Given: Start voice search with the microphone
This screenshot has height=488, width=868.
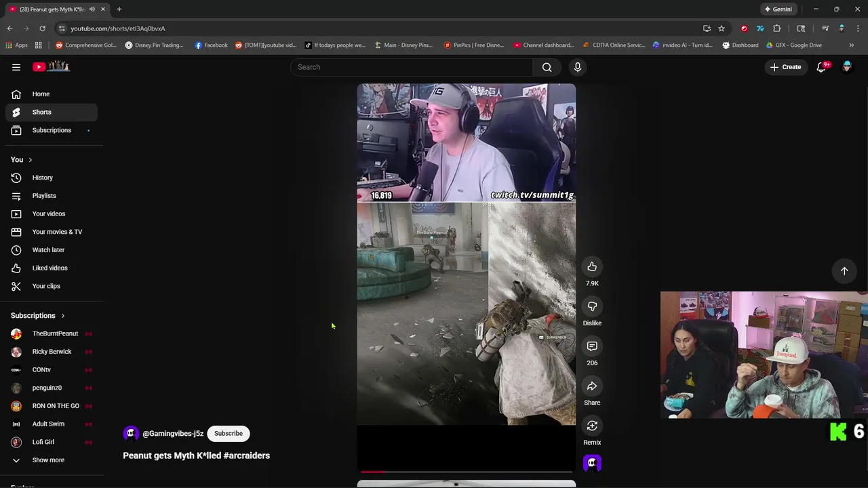Looking at the screenshot, I should click(x=578, y=67).
